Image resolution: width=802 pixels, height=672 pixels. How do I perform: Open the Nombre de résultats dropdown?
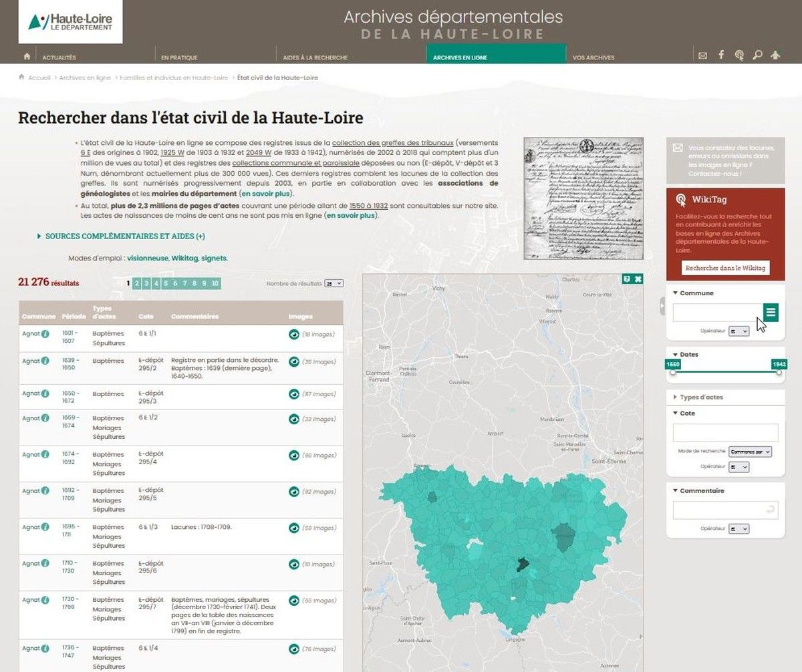pyautogui.click(x=333, y=283)
